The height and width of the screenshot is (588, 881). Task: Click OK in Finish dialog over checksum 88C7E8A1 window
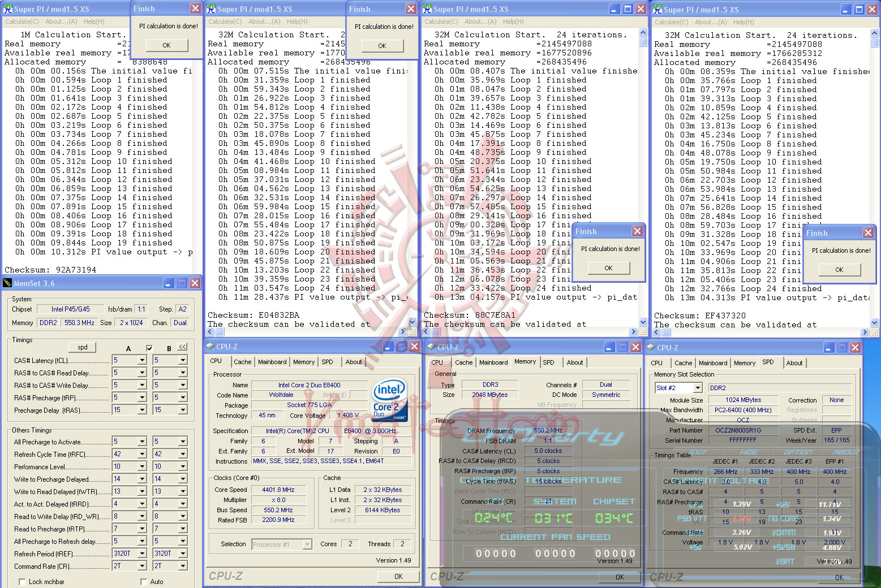pos(608,268)
